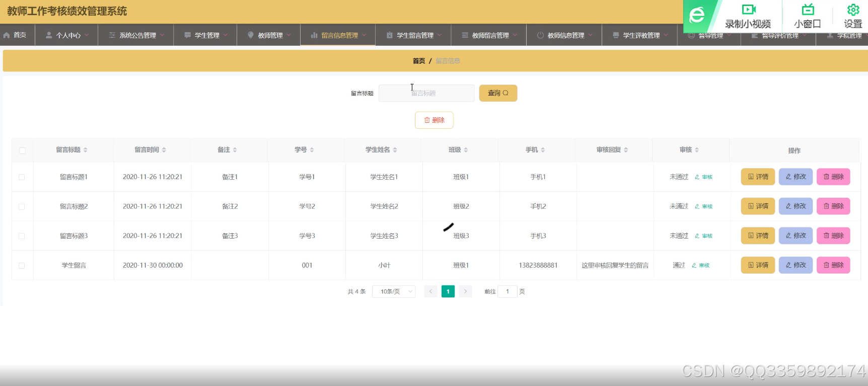Open the 学院管理 menu item

coord(842,36)
